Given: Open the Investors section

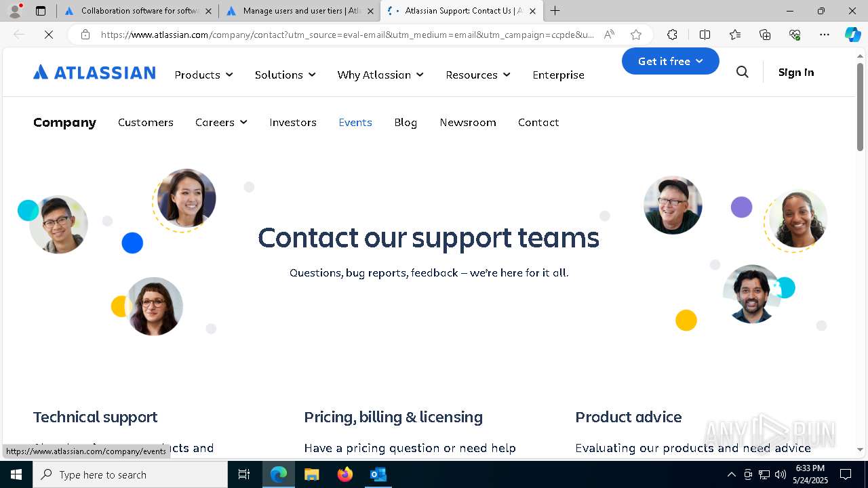Looking at the screenshot, I should pyautogui.click(x=293, y=122).
